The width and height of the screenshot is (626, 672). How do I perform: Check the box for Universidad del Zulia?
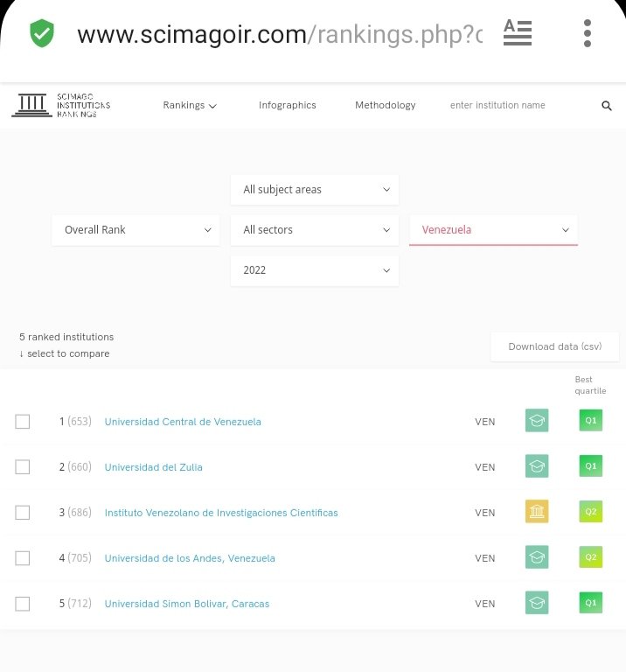pyautogui.click(x=22, y=466)
